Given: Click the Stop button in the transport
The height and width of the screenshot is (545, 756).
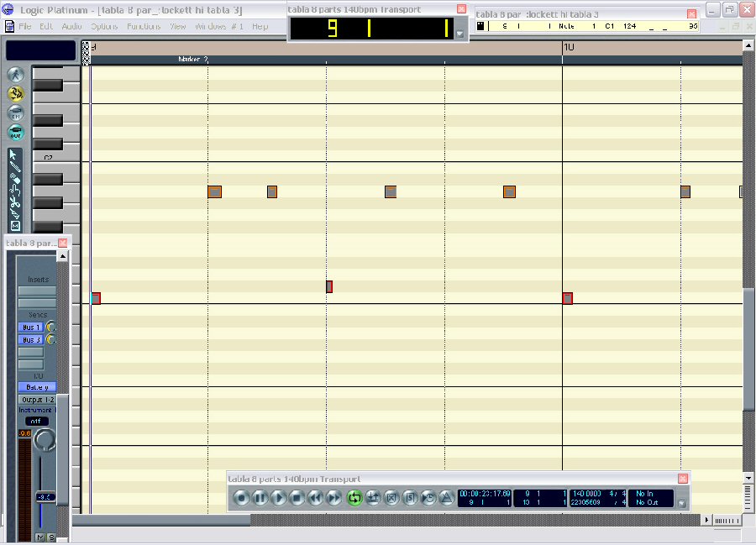Looking at the screenshot, I should tap(297, 498).
